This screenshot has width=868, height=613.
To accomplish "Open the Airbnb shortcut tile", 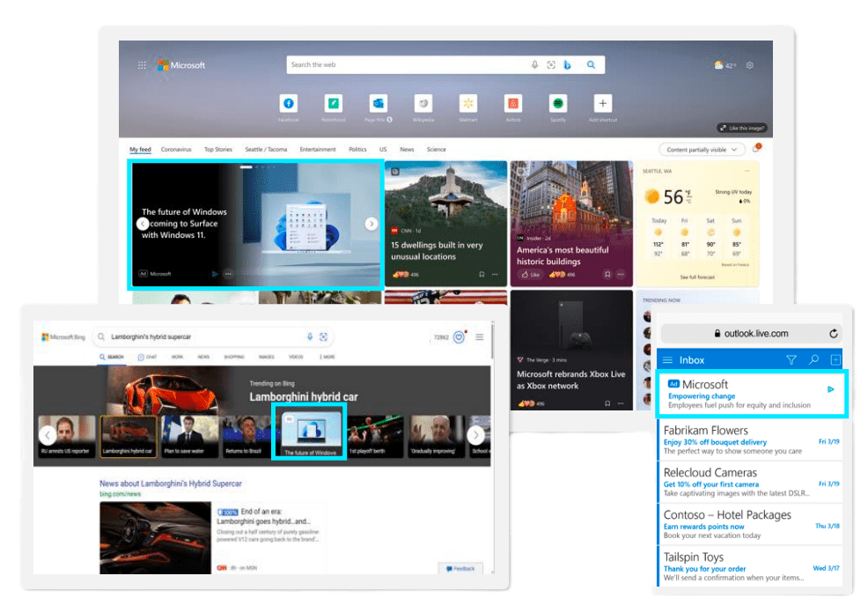I will (513, 104).
